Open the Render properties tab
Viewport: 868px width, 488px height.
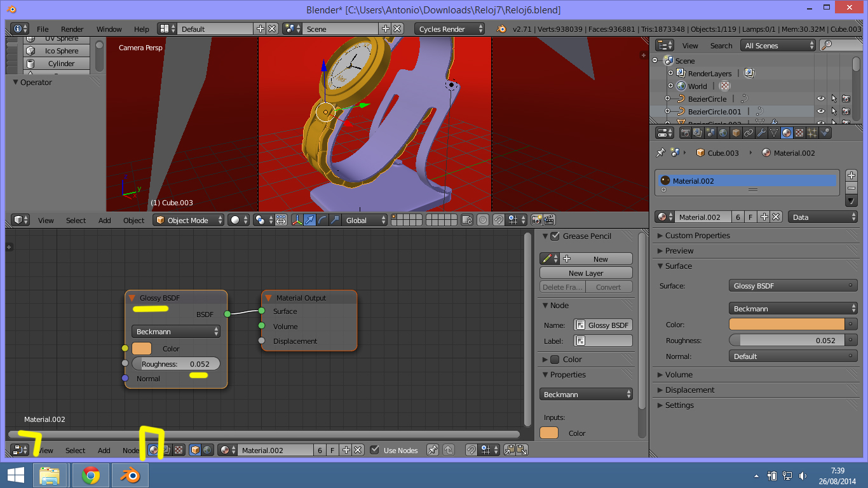tap(685, 133)
